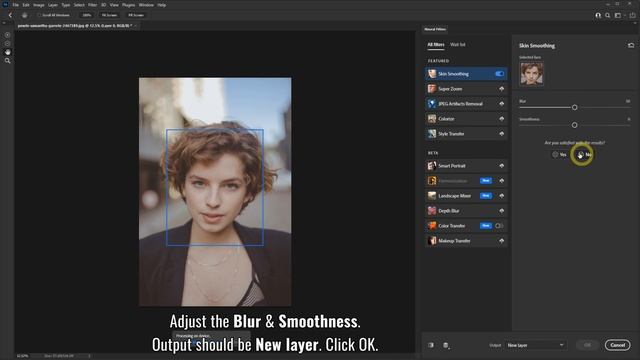Click the Skin Smoothing filter thumbnail icon

point(432,74)
